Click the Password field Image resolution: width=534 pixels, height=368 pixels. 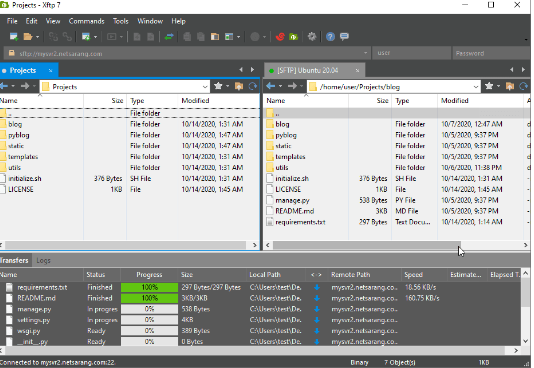(x=491, y=53)
